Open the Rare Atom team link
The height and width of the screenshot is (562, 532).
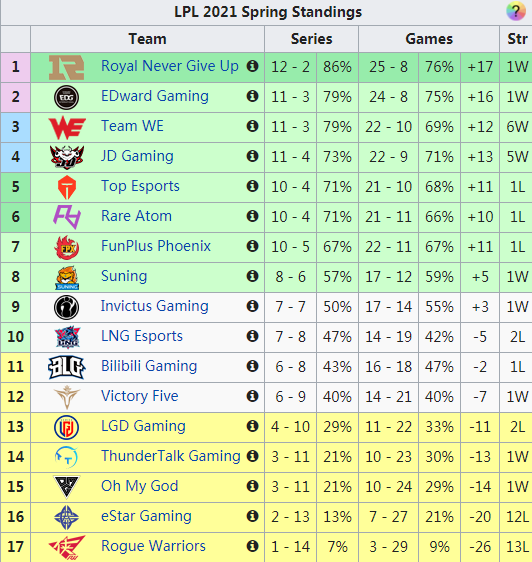(137, 216)
